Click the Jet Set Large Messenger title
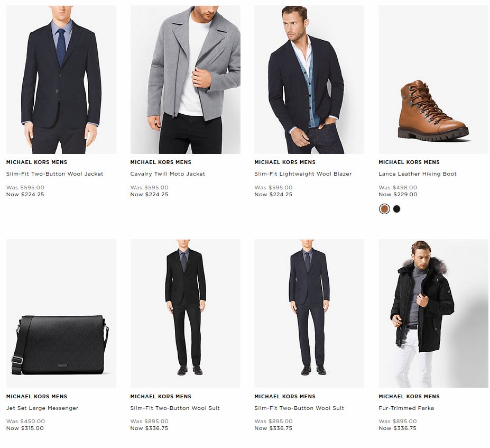 click(x=42, y=408)
